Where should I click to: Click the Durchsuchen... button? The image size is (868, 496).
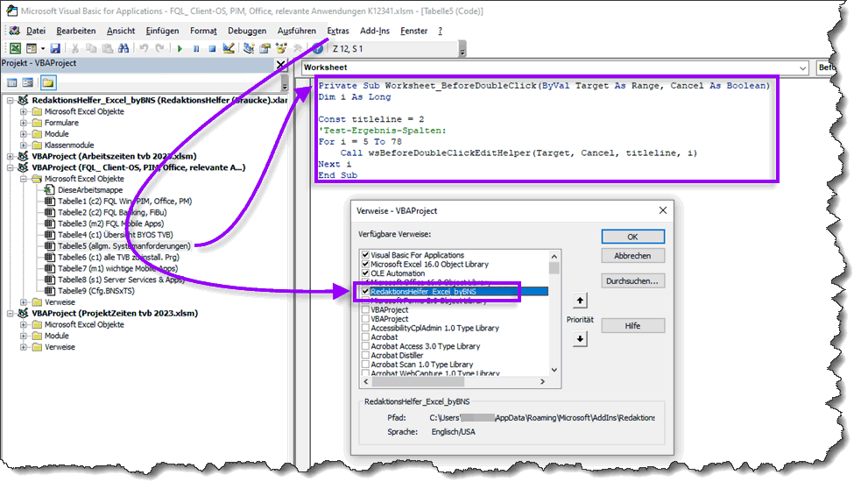click(x=632, y=281)
